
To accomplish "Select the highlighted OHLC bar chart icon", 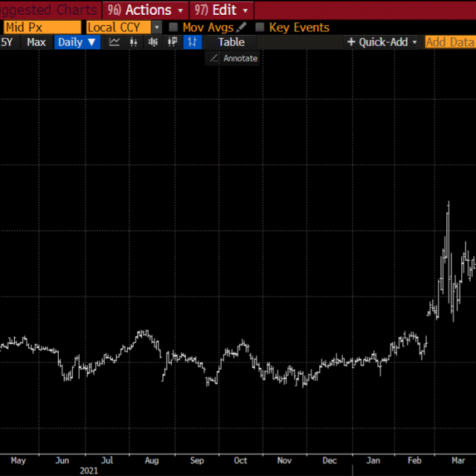I will [192, 42].
